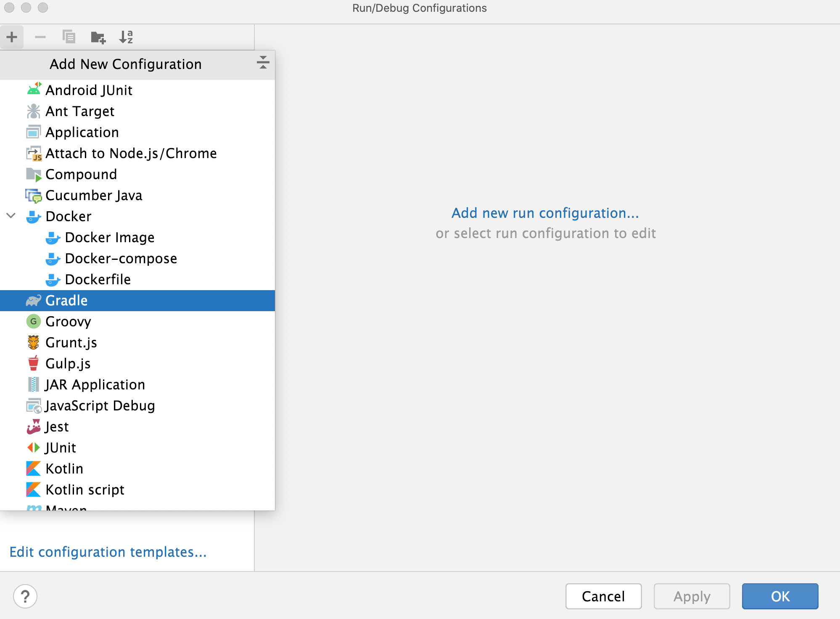Click Add new run configuration link
This screenshot has height=619, width=840.
pos(544,213)
